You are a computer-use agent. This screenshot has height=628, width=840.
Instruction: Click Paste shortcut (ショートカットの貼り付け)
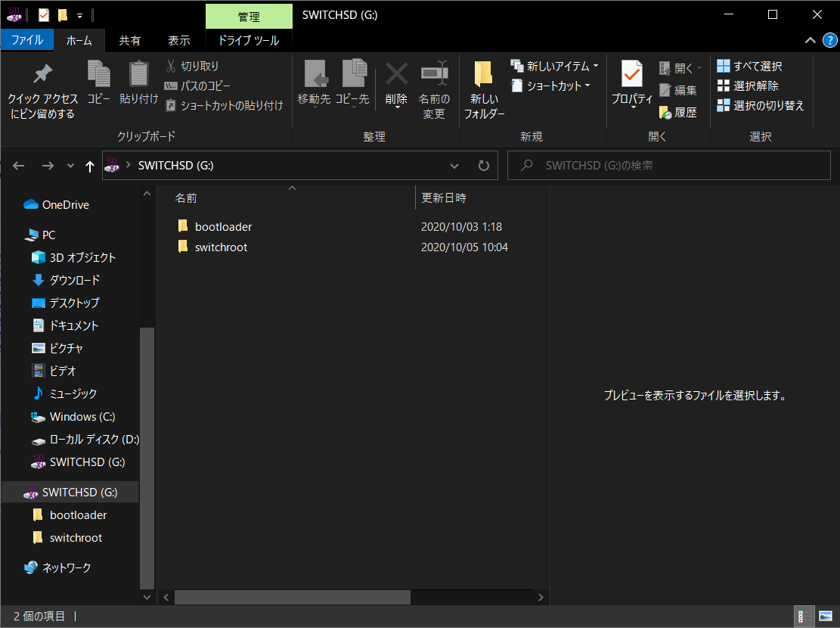click(x=224, y=106)
